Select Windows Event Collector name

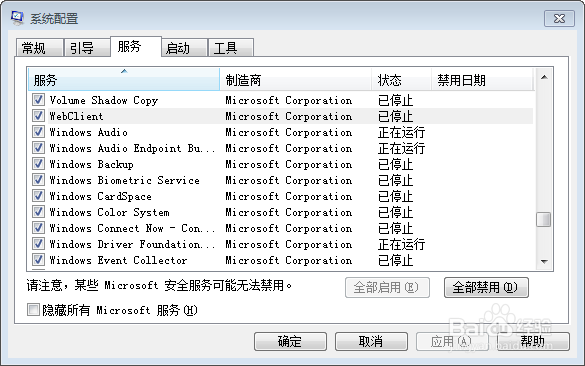click(x=118, y=260)
